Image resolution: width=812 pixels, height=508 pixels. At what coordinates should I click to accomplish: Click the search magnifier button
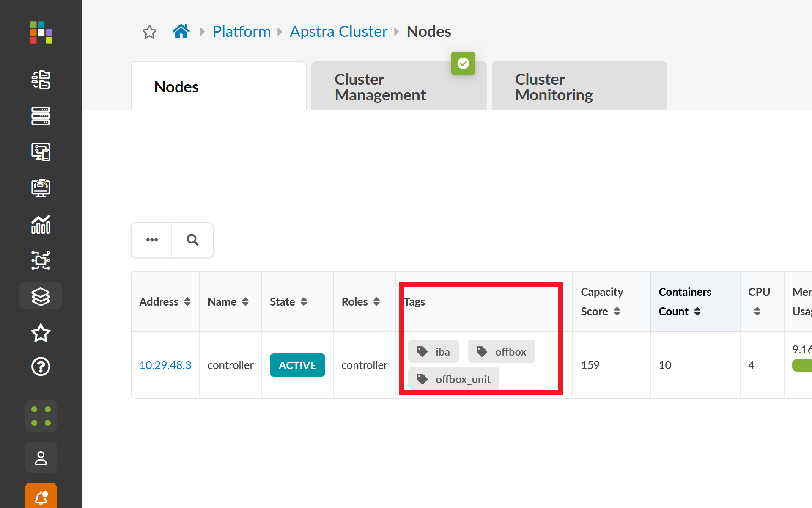(192, 240)
